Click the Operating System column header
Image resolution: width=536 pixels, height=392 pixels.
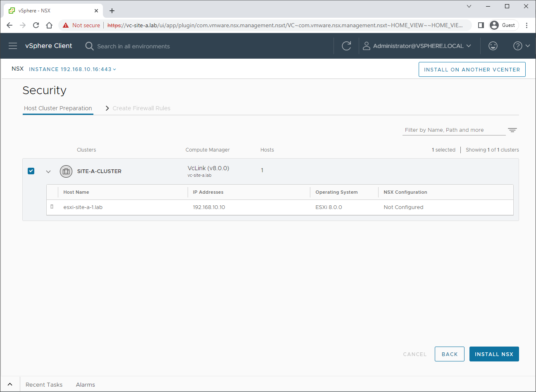pyautogui.click(x=336, y=192)
